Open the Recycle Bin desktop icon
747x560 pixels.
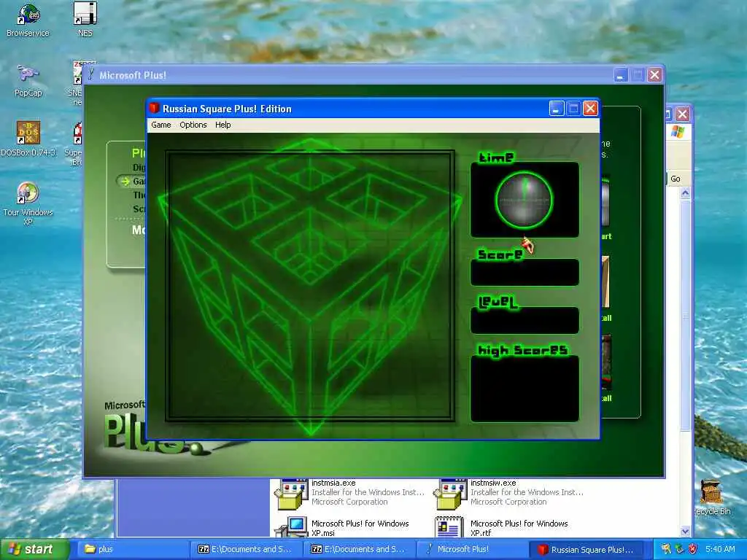pos(712,497)
